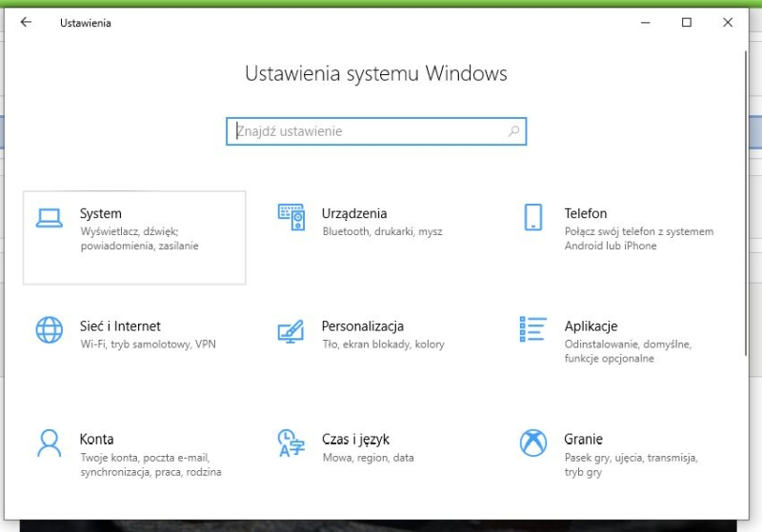The width and height of the screenshot is (762, 532).
Task: Open System settings laptop icon
Action: (50, 218)
